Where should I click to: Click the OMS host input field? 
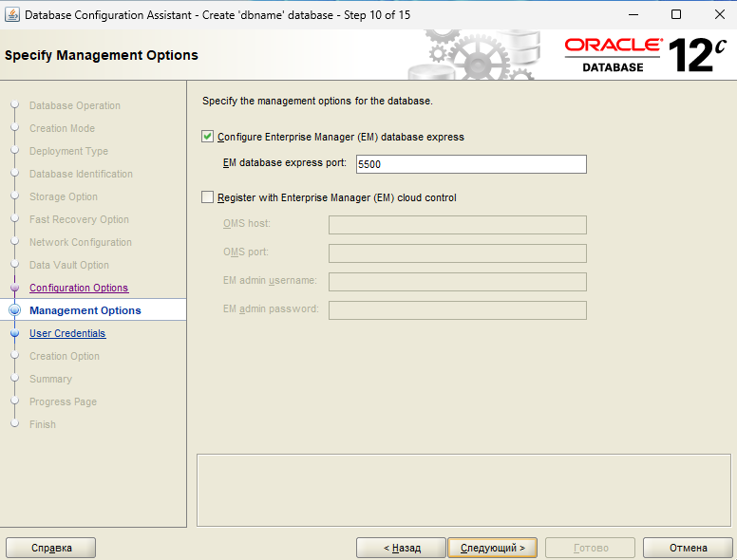point(458,225)
